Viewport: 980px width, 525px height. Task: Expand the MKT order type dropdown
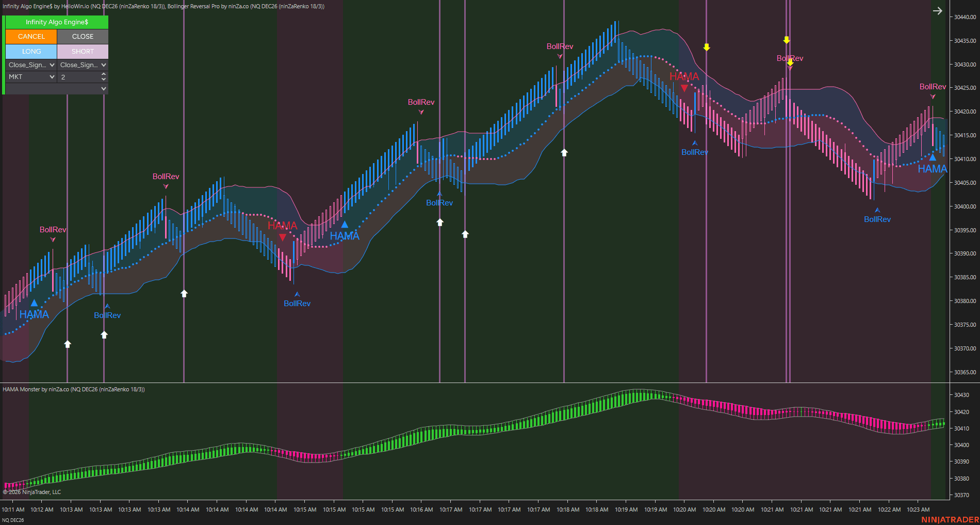click(x=31, y=77)
